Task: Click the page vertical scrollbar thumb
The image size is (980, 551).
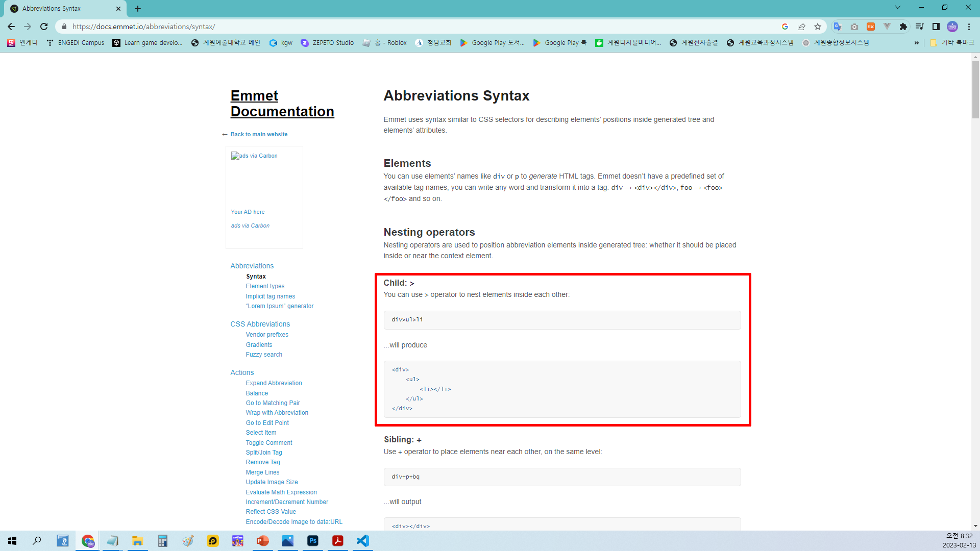Action: click(975, 89)
